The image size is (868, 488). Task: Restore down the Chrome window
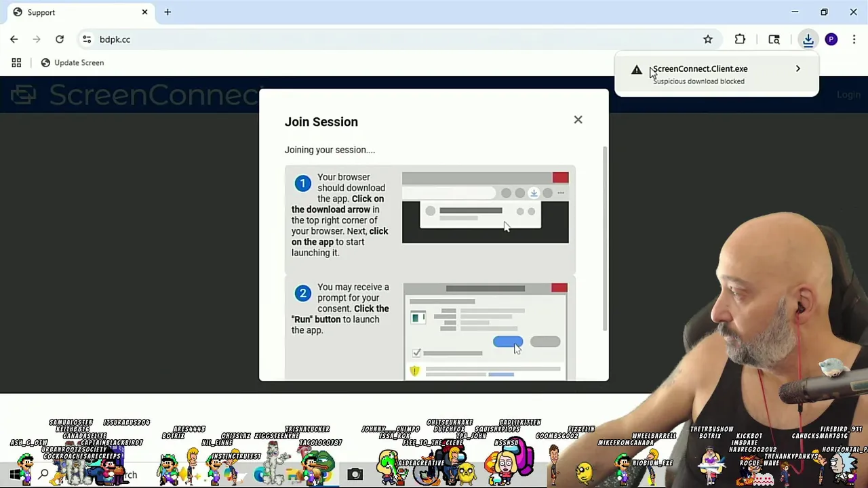click(824, 12)
